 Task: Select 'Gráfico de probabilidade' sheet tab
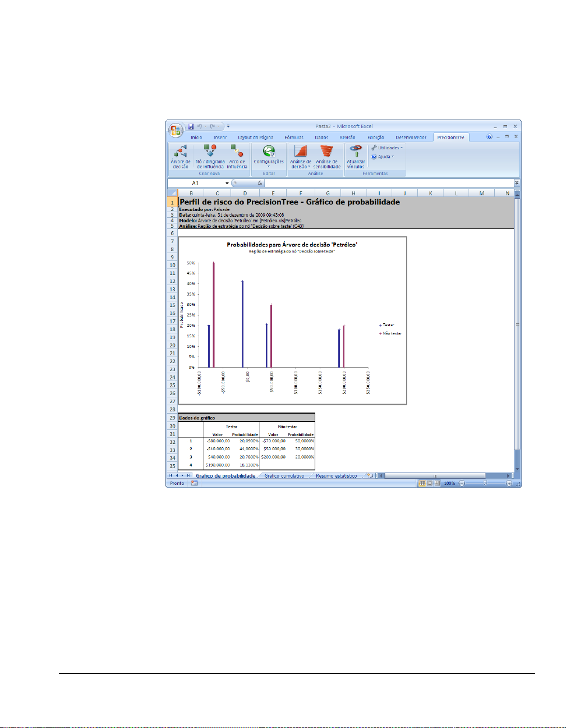tap(226, 475)
